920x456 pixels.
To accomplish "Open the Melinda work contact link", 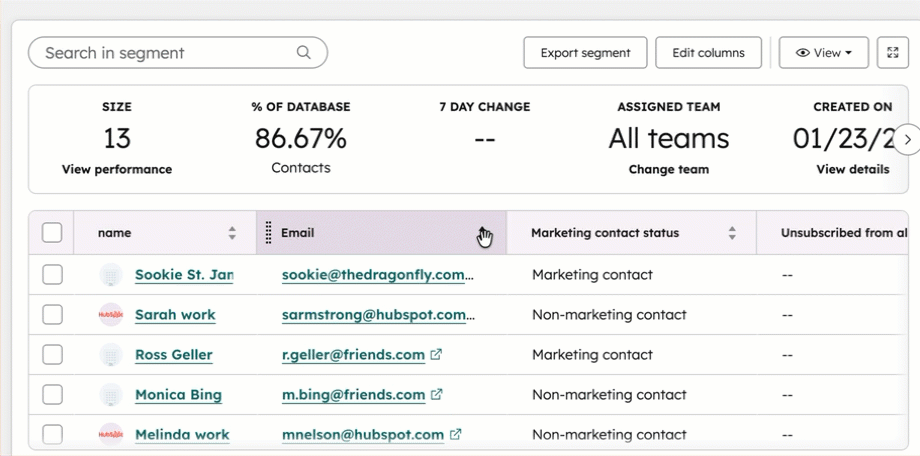I will 182,434.
